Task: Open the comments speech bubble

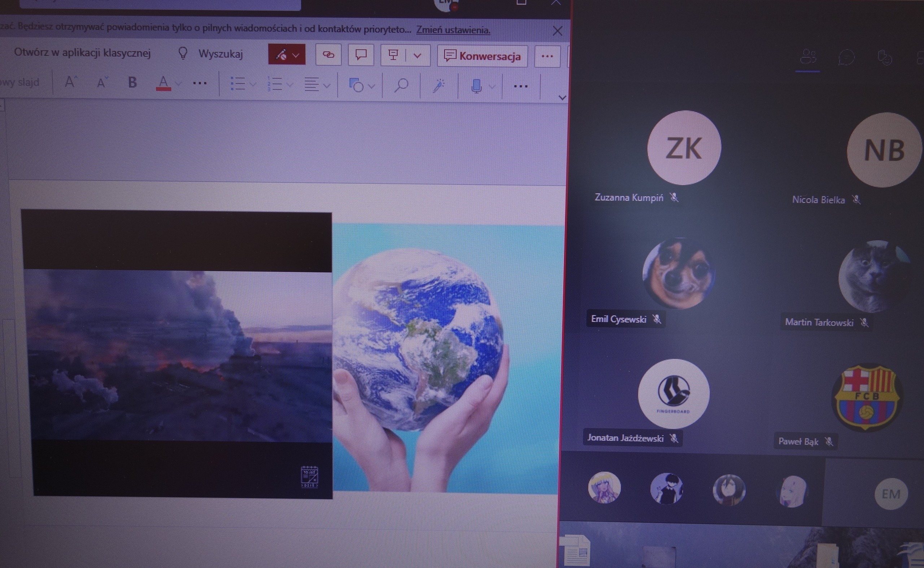Action: (361, 55)
